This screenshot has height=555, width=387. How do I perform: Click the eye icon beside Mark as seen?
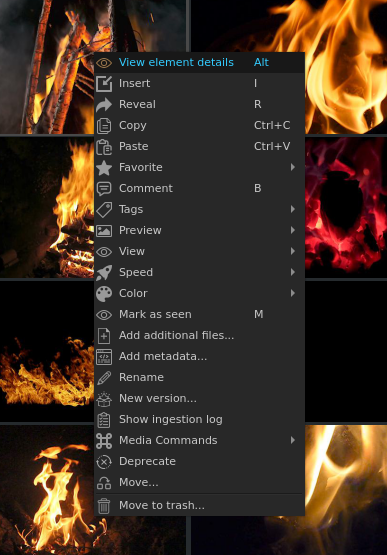pos(104,315)
